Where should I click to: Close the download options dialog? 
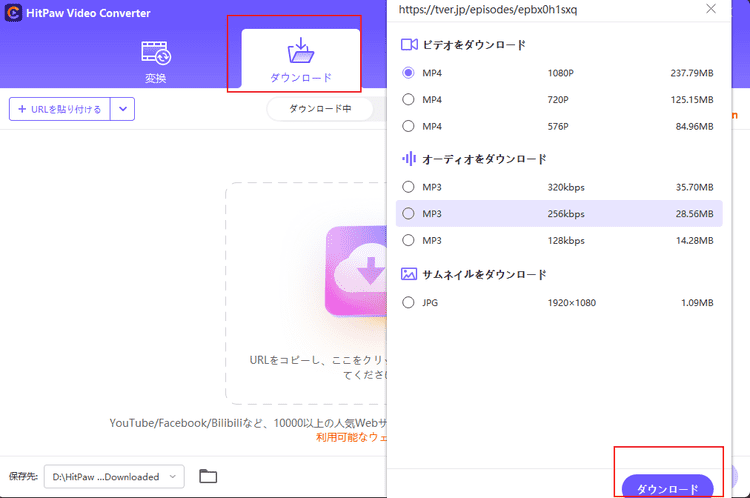(711, 9)
